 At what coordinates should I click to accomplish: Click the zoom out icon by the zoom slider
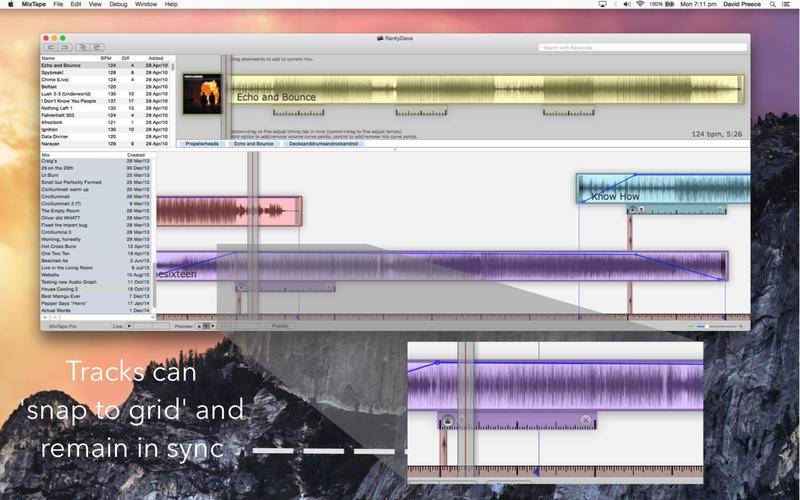point(691,326)
